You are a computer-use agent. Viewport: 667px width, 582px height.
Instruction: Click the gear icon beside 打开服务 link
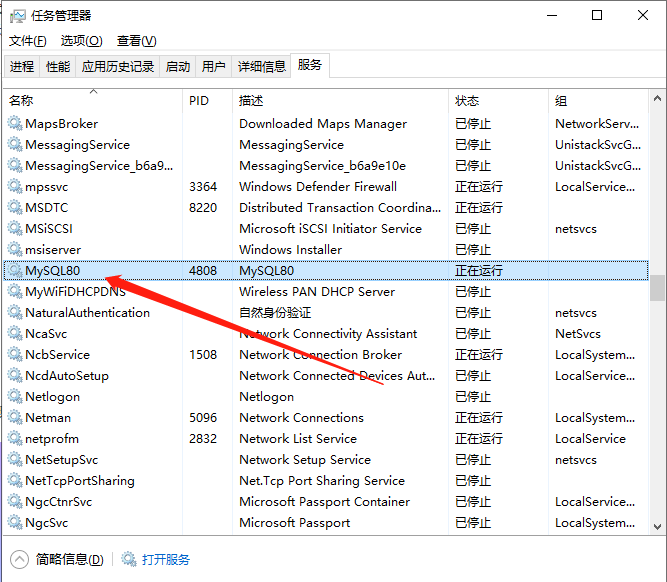point(128,559)
